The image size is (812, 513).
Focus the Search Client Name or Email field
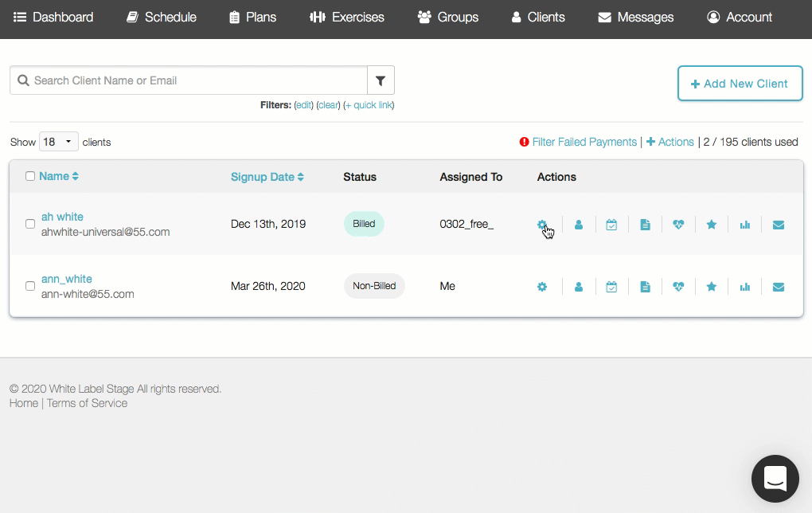[189, 80]
